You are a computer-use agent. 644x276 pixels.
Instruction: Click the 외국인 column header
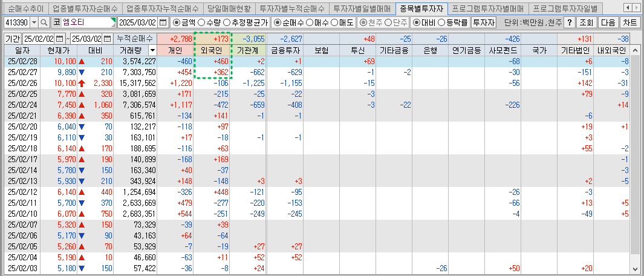pyautogui.click(x=212, y=51)
